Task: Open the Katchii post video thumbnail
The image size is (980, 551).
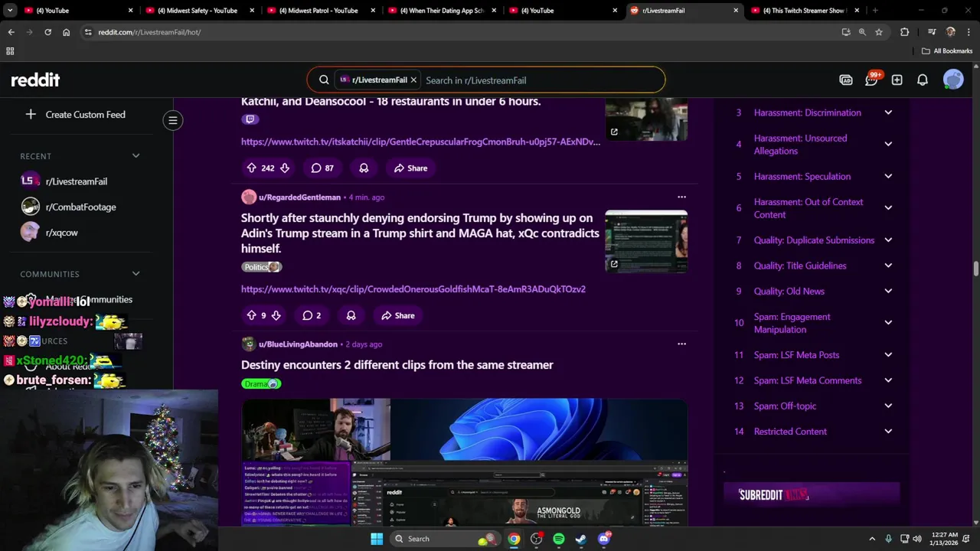Action: (646, 120)
